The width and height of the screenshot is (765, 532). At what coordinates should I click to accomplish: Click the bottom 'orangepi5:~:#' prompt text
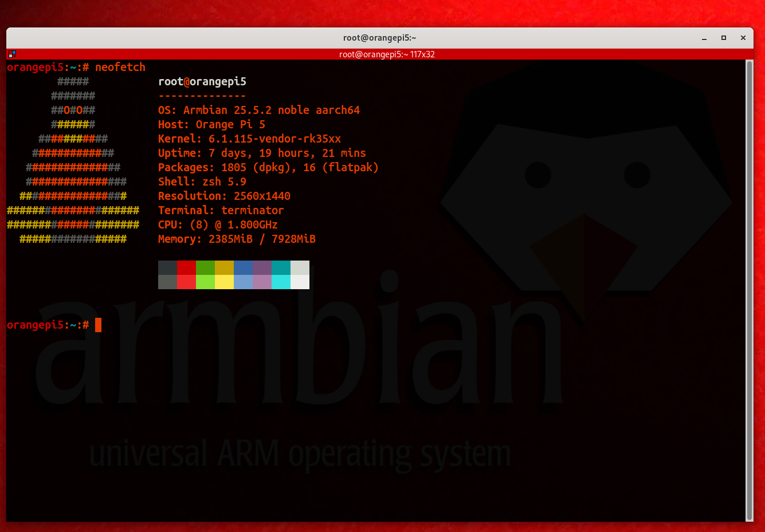point(48,325)
